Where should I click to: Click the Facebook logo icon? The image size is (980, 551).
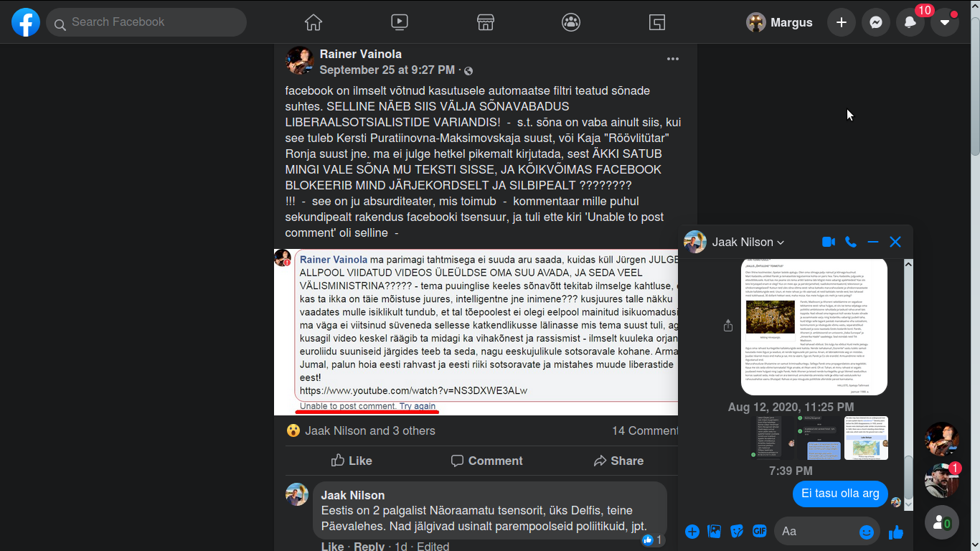click(x=26, y=22)
